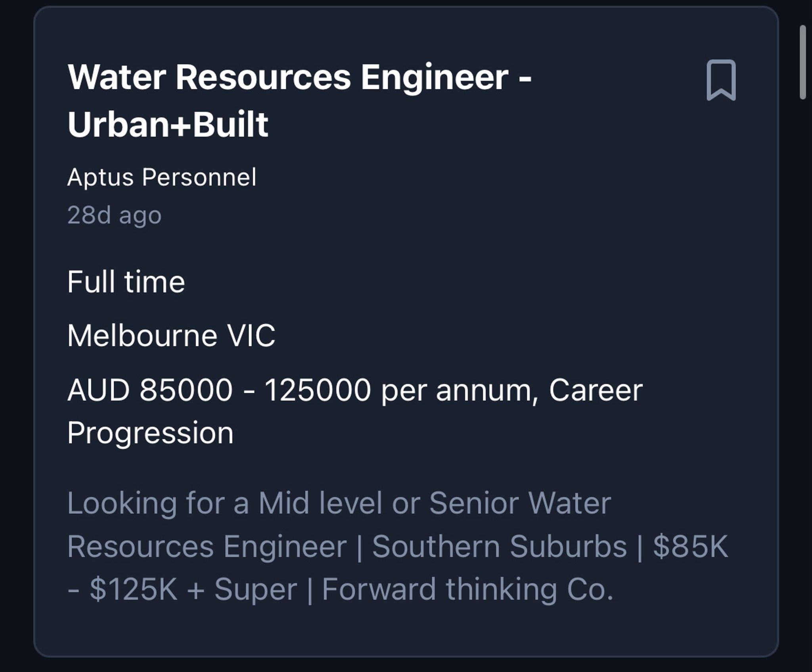Screen dimensions: 812x672
Task: Click the Resources Engineer description line
Action: 207,546
